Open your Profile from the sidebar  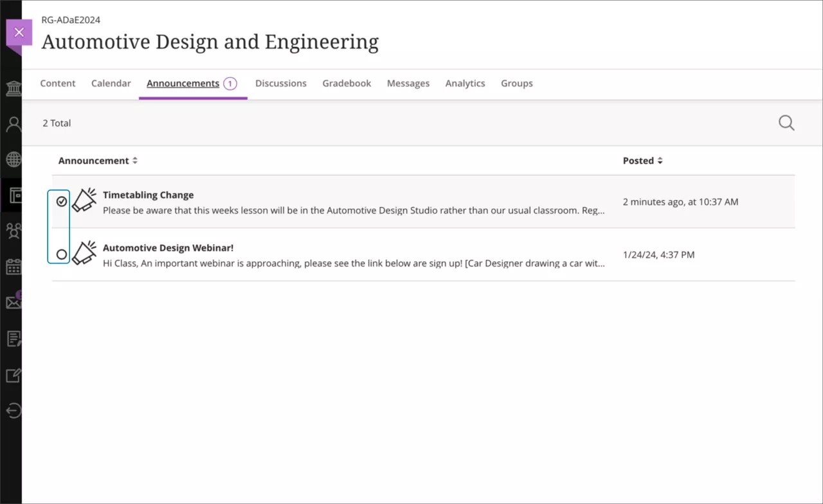tap(14, 124)
